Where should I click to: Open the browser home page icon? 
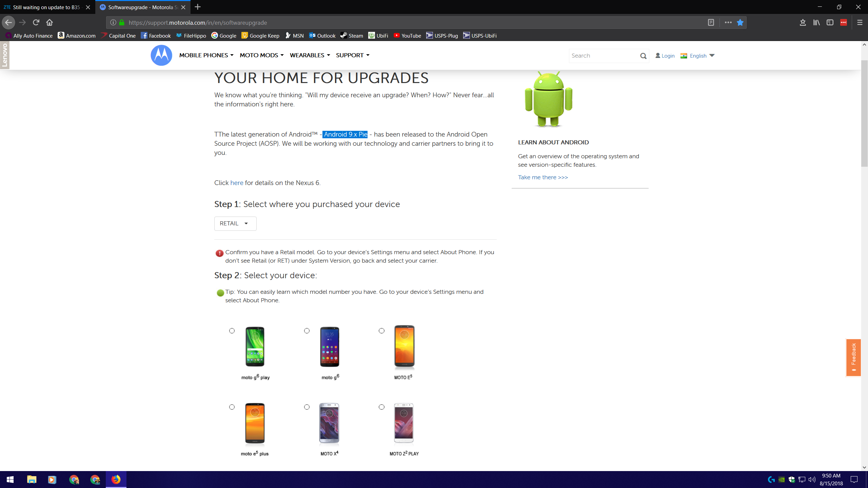click(50, 22)
